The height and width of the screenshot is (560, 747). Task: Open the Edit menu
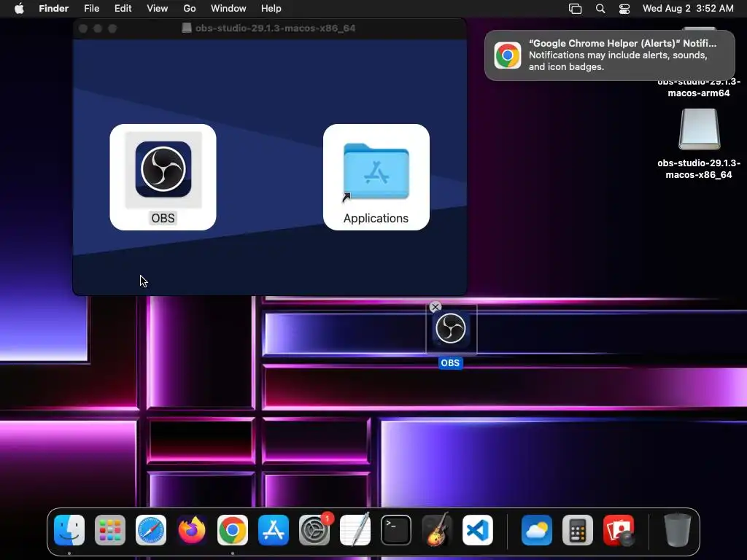123,9
